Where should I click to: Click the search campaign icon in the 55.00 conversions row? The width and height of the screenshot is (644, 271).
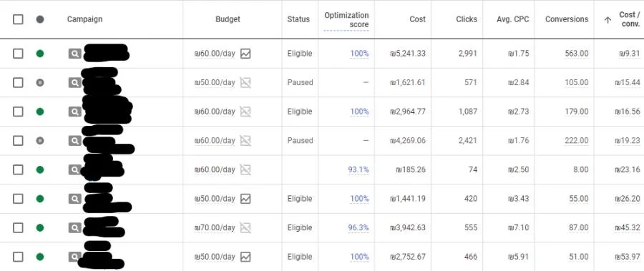tap(74, 199)
